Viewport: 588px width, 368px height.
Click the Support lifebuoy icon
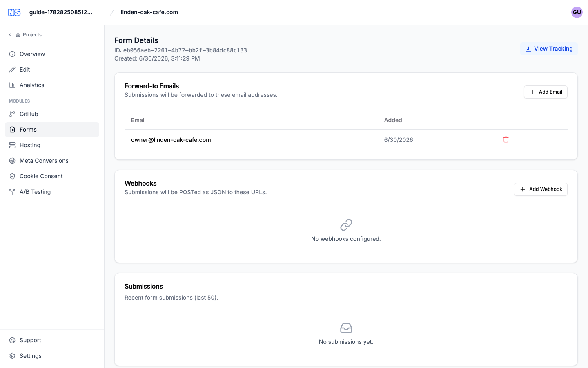pyautogui.click(x=12, y=340)
